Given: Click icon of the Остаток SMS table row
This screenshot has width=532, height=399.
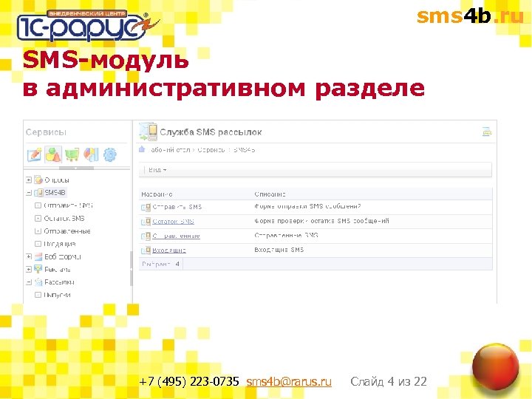Looking at the screenshot, I should [x=146, y=222].
